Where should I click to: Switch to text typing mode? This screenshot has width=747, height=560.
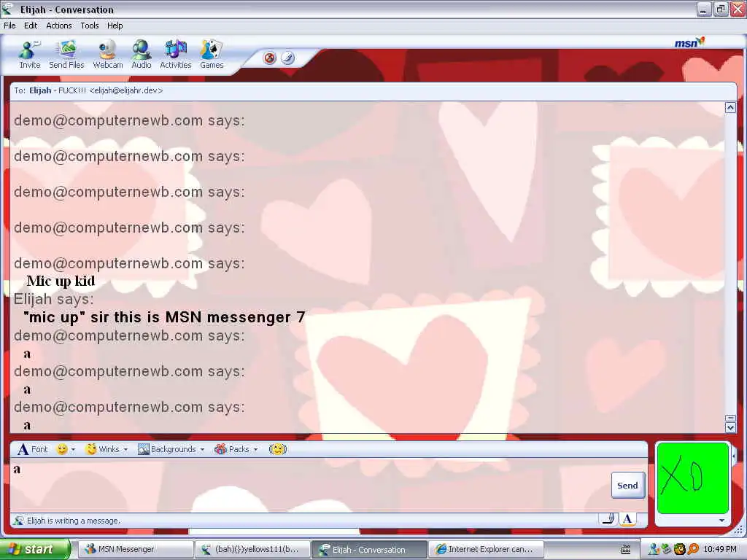coord(627,519)
